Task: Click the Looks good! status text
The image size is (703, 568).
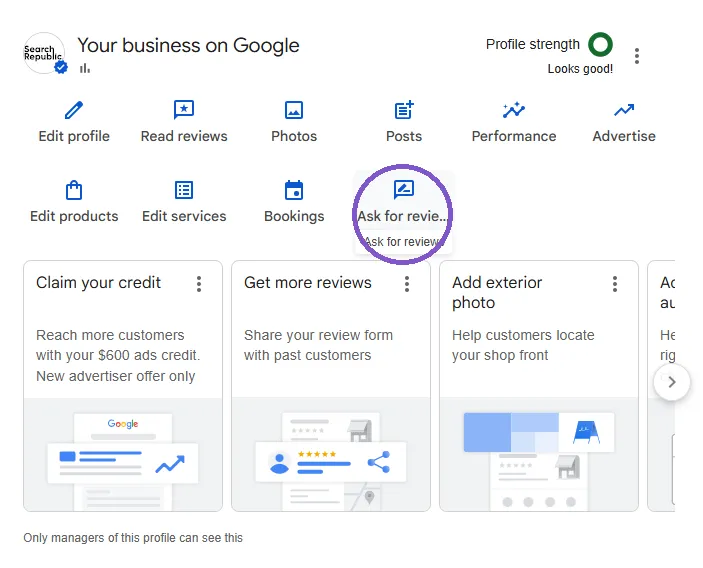Action: pos(580,69)
